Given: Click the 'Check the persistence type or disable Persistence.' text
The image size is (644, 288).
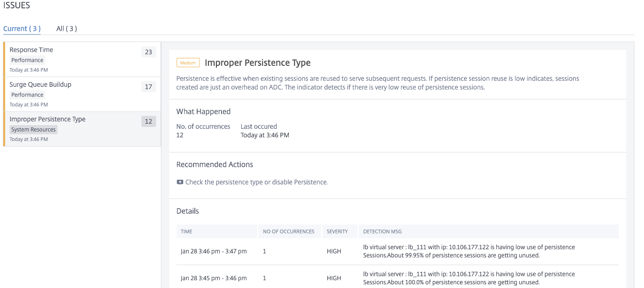Looking at the screenshot, I should pyautogui.click(x=257, y=182).
